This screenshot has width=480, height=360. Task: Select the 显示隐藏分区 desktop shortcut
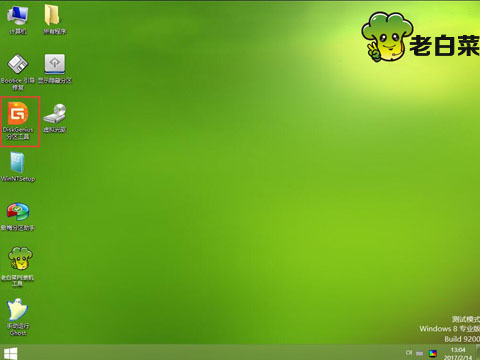(x=54, y=68)
